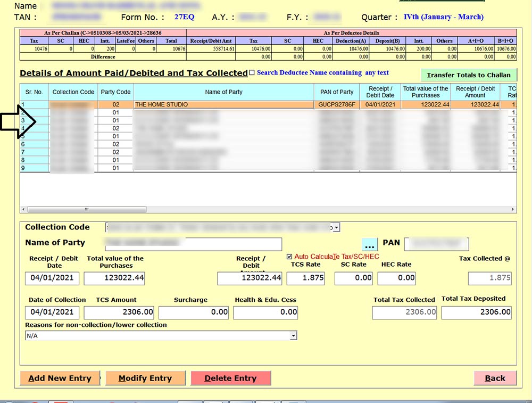Viewport: 532px width, 403px height.
Task: Click the Name of Party column header
Action: click(223, 92)
